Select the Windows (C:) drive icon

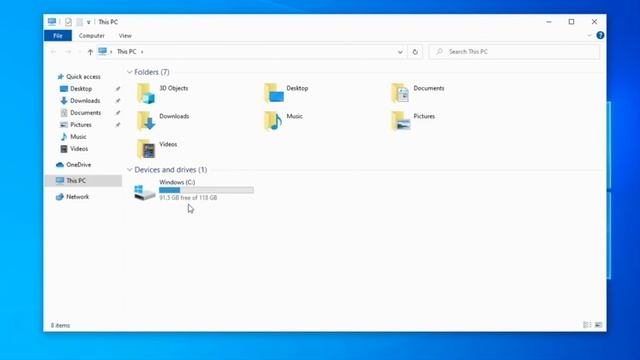point(144,192)
